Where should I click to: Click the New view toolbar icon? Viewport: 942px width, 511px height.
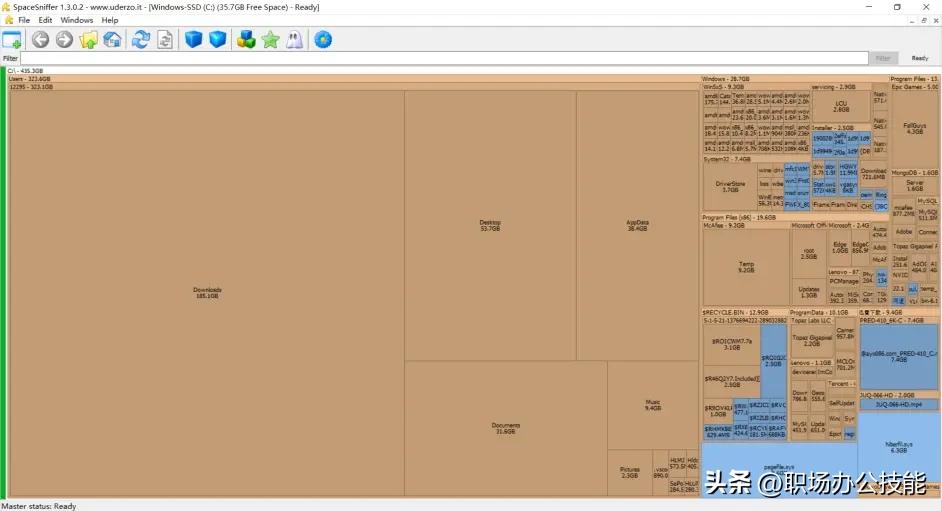[x=11, y=40]
